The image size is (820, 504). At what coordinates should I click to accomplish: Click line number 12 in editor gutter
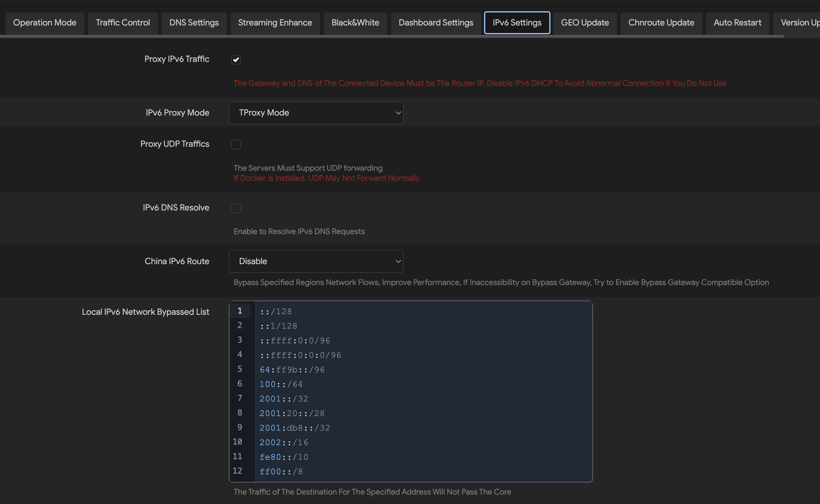tap(238, 471)
